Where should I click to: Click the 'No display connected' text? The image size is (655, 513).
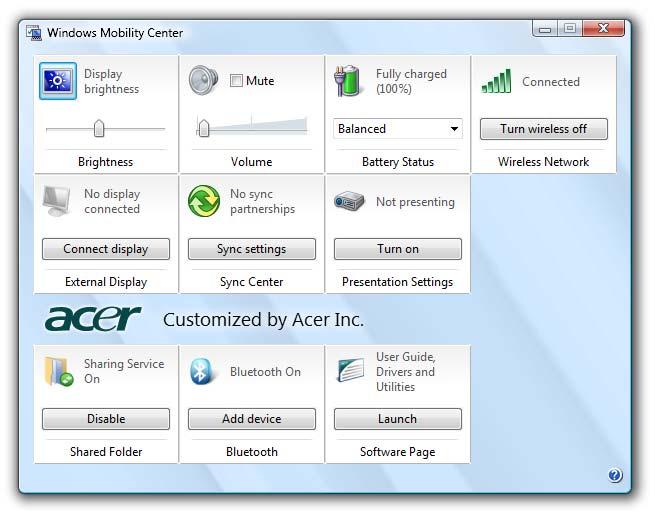point(112,201)
